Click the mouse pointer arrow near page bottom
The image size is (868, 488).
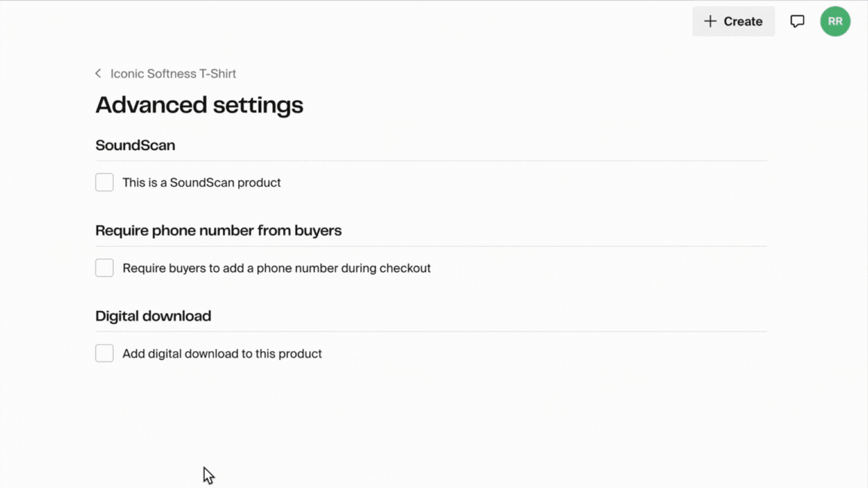(x=208, y=475)
